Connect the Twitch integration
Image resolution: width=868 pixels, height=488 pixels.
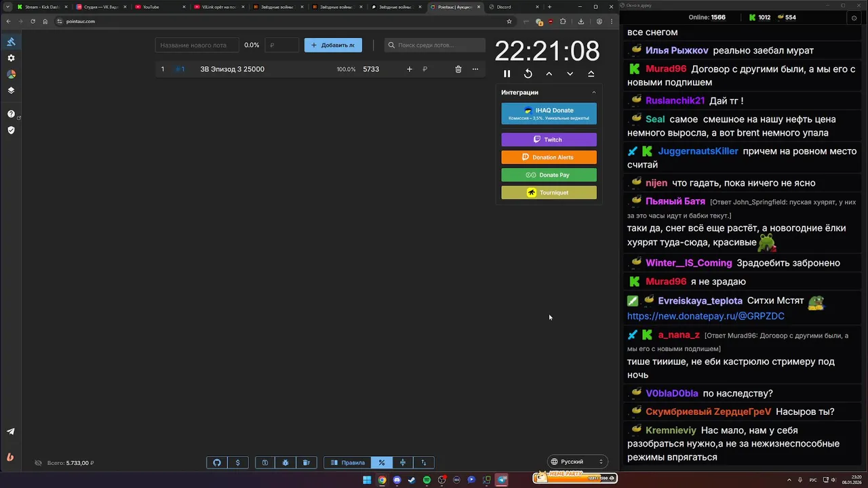[549, 140]
